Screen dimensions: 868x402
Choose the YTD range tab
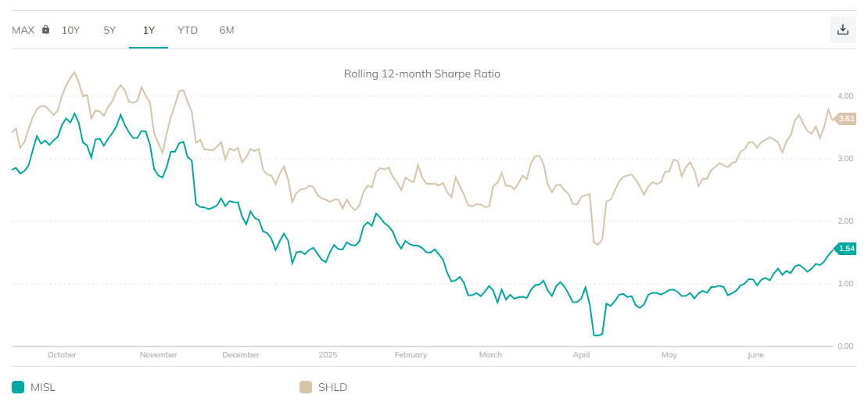[x=188, y=30]
